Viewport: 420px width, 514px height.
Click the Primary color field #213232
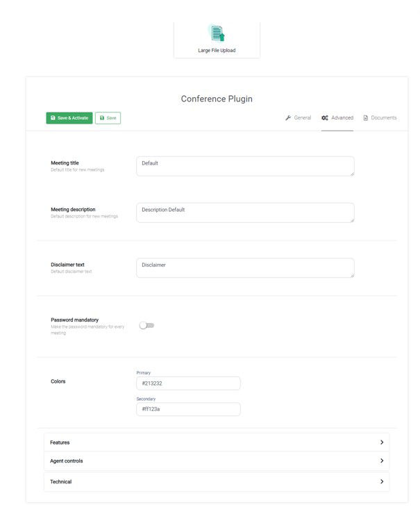[188, 383]
